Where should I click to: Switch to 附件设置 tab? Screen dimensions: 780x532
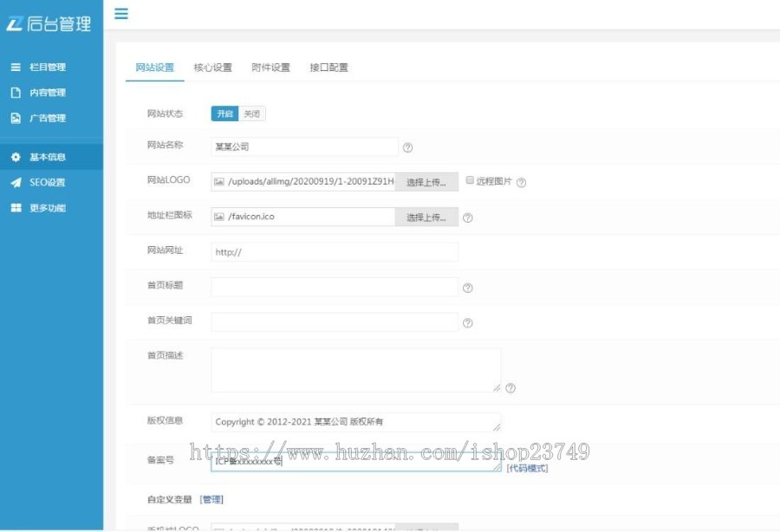click(x=270, y=68)
